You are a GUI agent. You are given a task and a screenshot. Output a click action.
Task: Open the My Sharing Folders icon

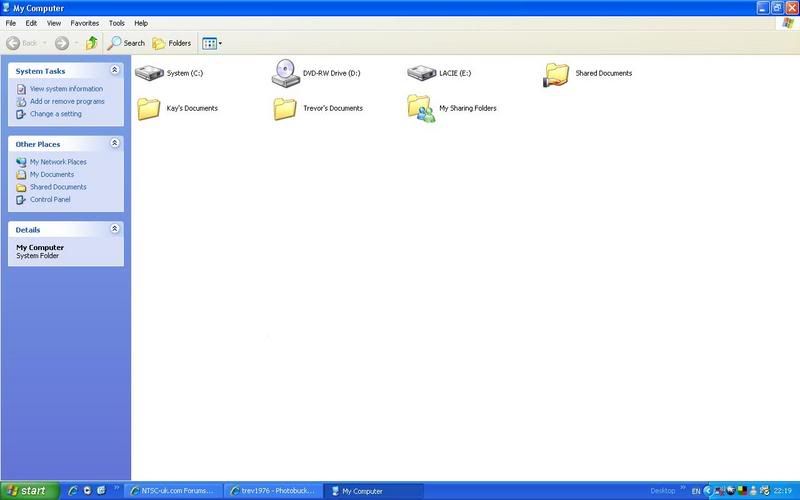tap(421, 108)
